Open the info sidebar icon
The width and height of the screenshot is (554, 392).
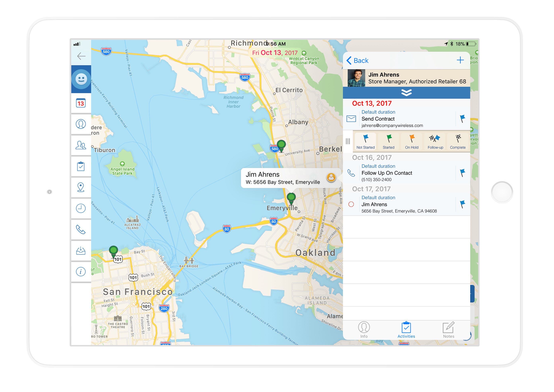tap(81, 272)
